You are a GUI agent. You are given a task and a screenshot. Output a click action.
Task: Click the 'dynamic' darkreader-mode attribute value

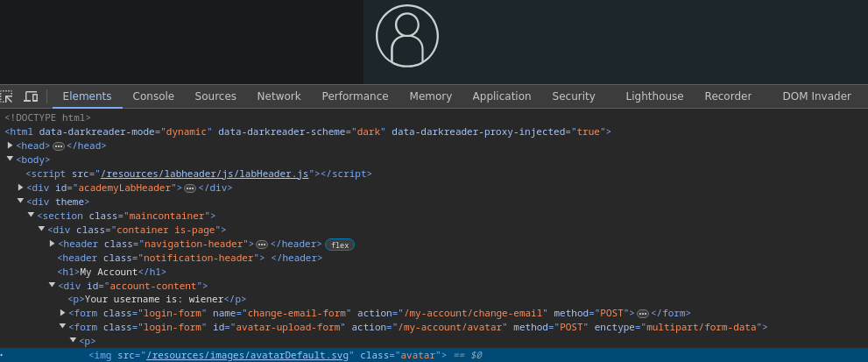187,132
